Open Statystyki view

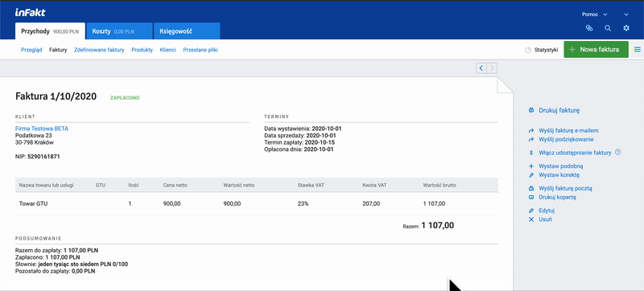point(541,50)
